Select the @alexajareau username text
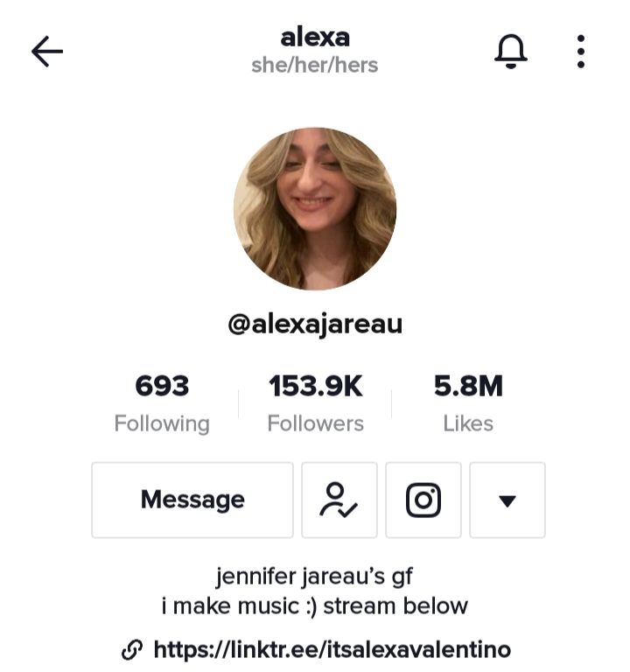This screenshot has height=672, width=630. click(315, 325)
